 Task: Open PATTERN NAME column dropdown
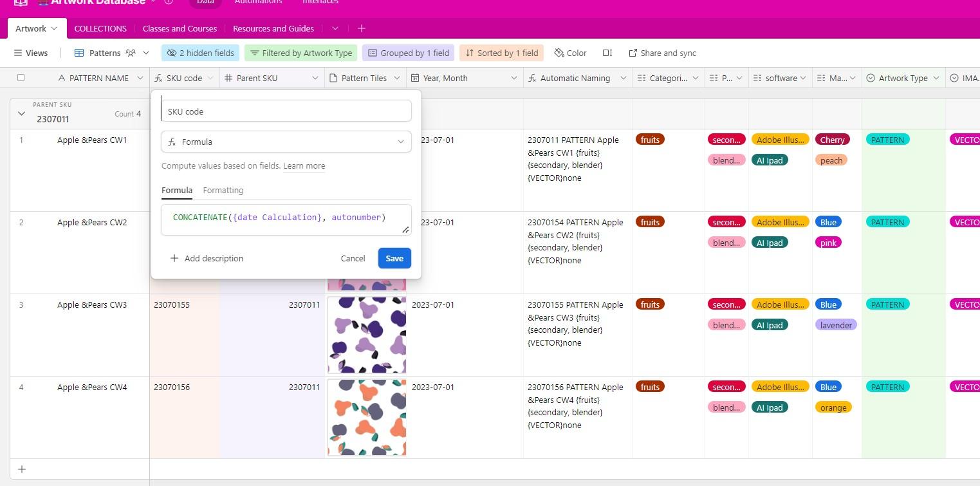[x=140, y=78]
